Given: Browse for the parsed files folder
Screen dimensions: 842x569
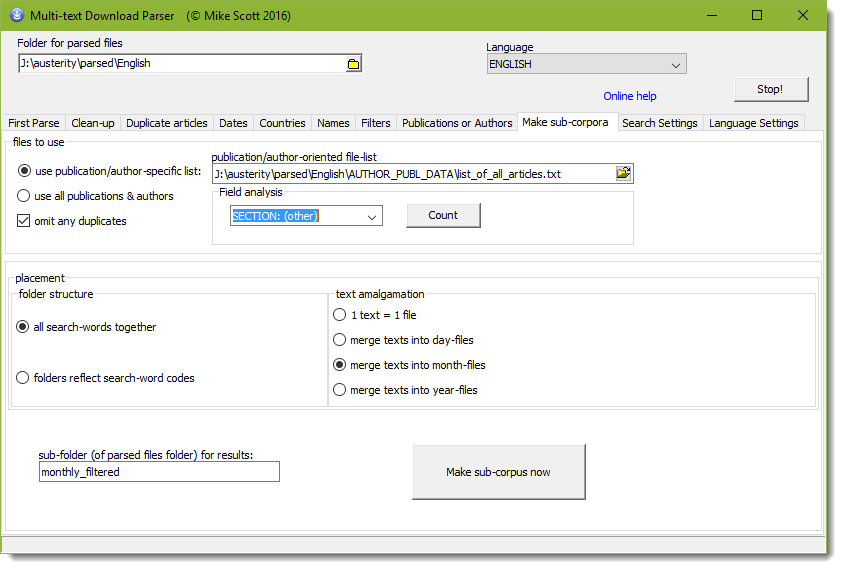Looking at the screenshot, I should click(x=353, y=63).
